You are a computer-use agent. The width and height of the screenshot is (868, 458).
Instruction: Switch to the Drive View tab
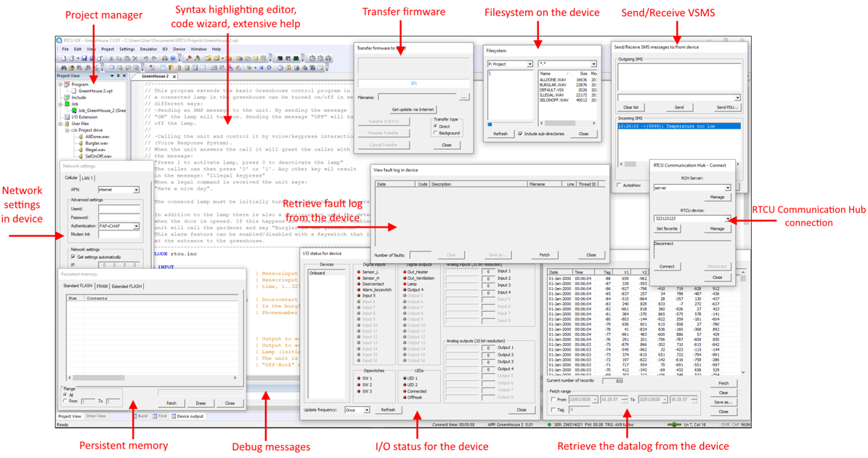click(96, 416)
